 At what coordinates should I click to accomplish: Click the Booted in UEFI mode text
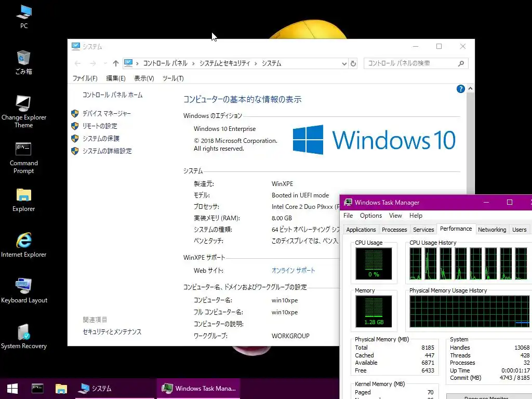pyautogui.click(x=300, y=195)
